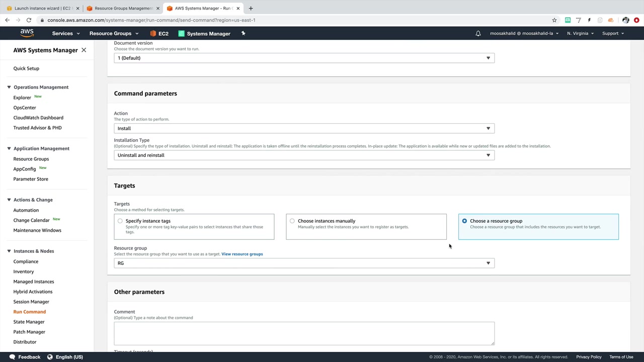Image resolution: width=644 pixels, height=362 pixels.
Task: Open the Support menu
Action: pyautogui.click(x=613, y=34)
